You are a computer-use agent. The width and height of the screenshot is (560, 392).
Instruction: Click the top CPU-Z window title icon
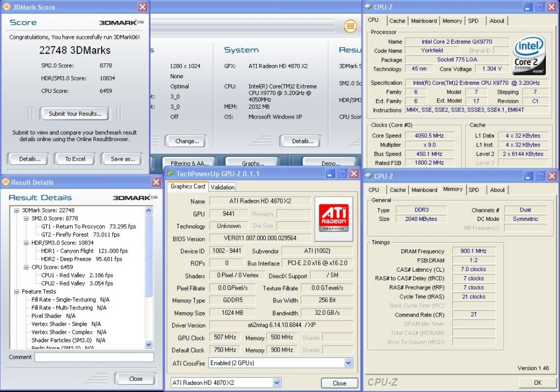pyautogui.click(x=368, y=7)
